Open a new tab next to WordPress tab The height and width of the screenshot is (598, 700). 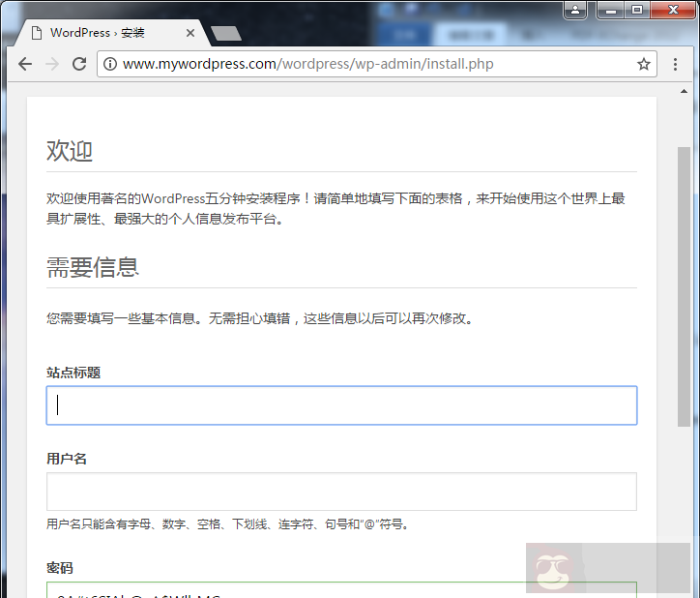pyautogui.click(x=226, y=34)
